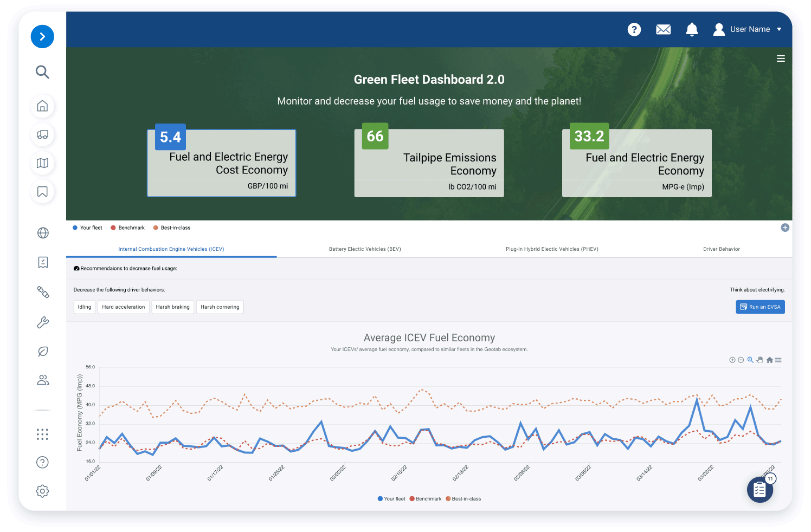Reset chart zoom with house icon
The width and height of the screenshot is (811, 532).
(x=769, y=360)
